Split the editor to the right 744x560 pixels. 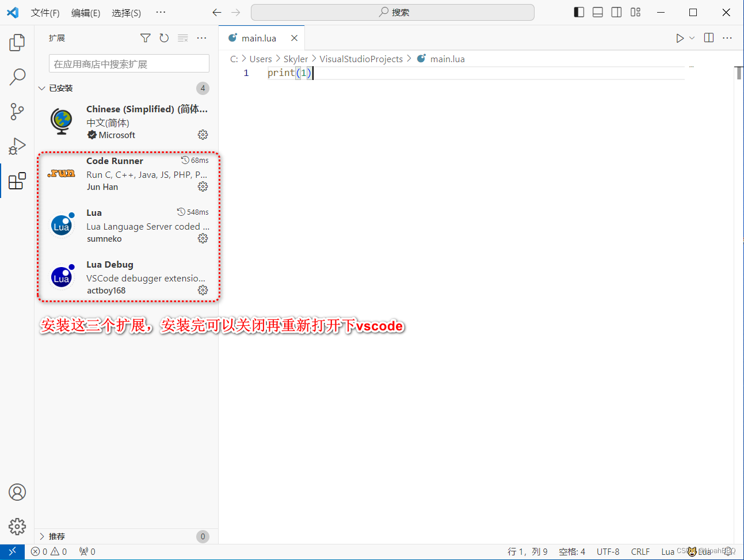pyautogui.click(x=709, y=38)
